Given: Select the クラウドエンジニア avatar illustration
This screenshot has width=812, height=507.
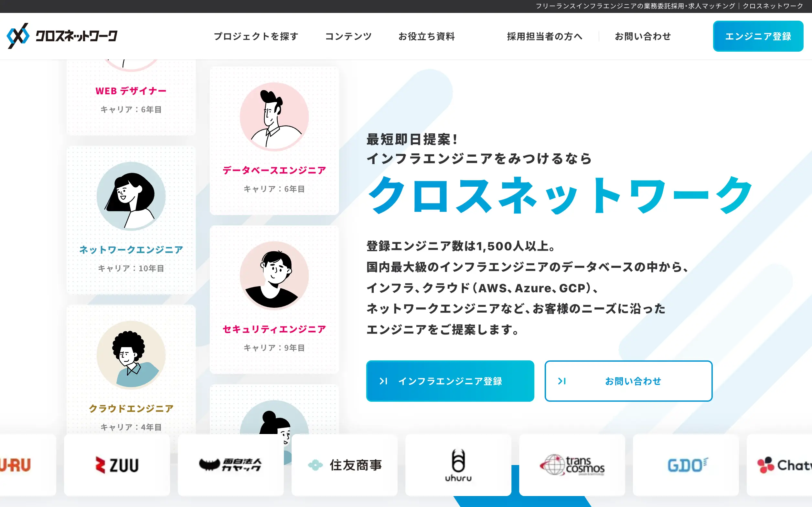Looking at the screenshot, I should 131,355.
